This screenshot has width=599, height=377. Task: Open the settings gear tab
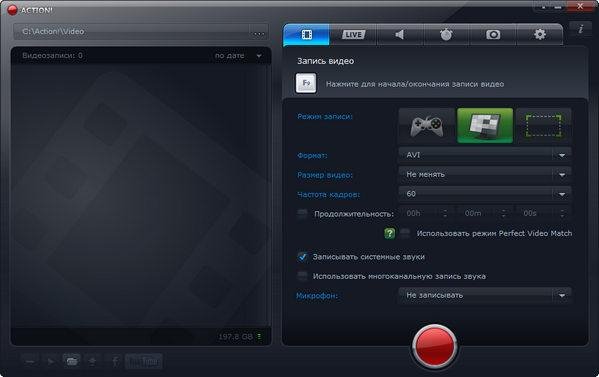coord(539,35)
